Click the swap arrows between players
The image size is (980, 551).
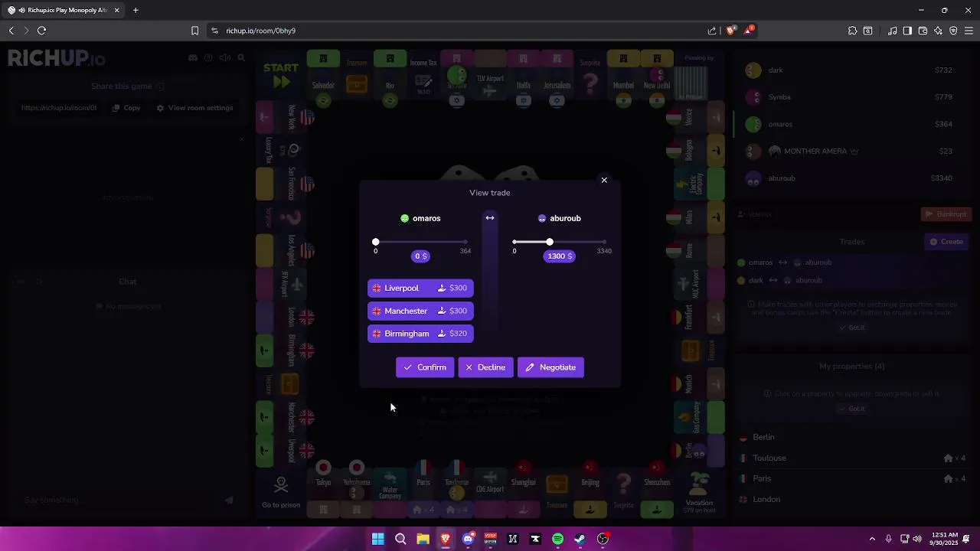click(x=490, y=218)
